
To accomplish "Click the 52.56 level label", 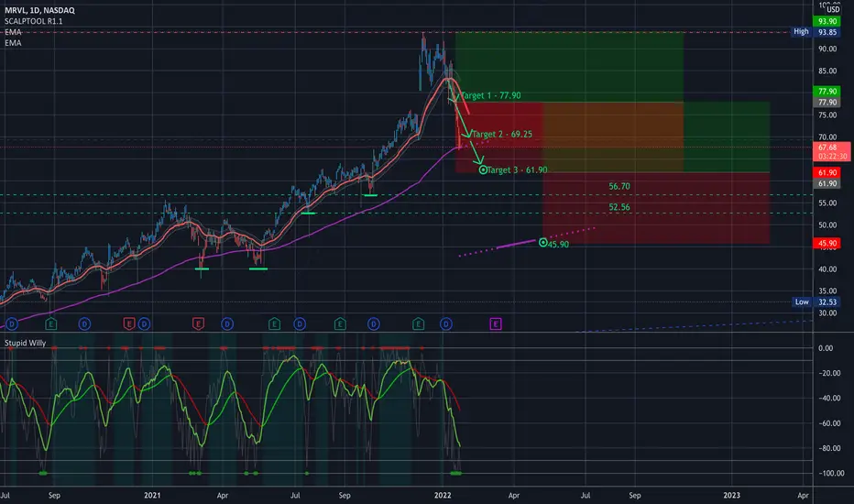I will coord(619,207).
